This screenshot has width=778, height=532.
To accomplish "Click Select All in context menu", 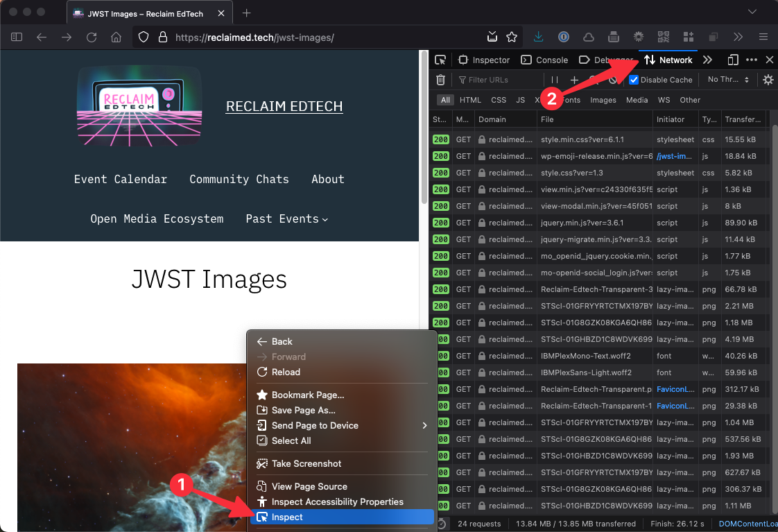I will (343, 440).
